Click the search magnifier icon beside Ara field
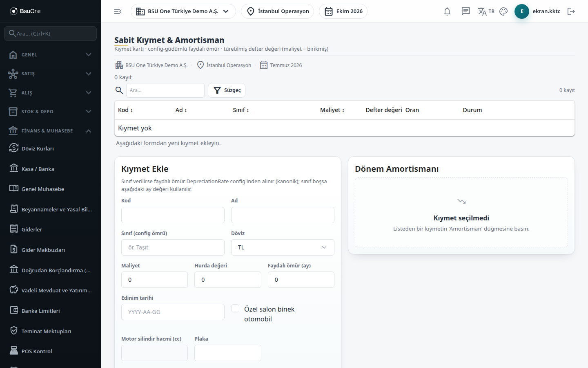The image size is (588, 368). [119, 90]
